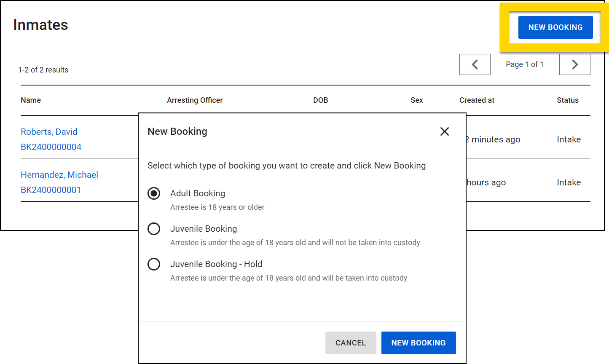The width and height of the screenshot is (609, 364).
Task: Open booking number BK2400000004
Action: coord(51,147)
